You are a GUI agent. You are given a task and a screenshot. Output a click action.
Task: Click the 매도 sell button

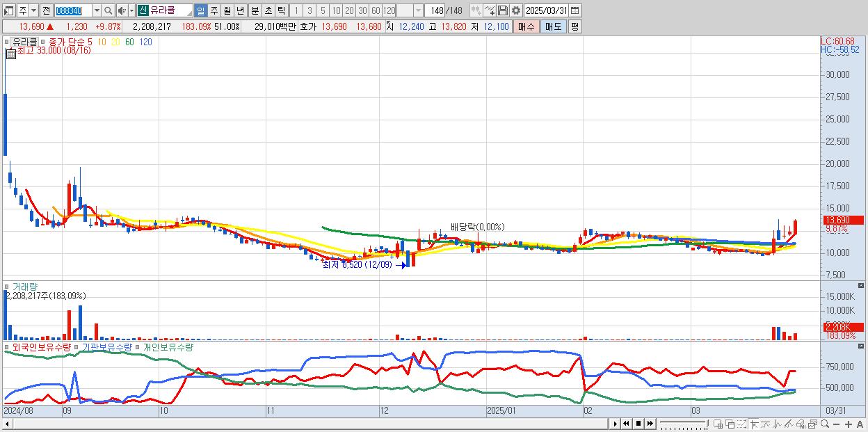coord(554,26)
